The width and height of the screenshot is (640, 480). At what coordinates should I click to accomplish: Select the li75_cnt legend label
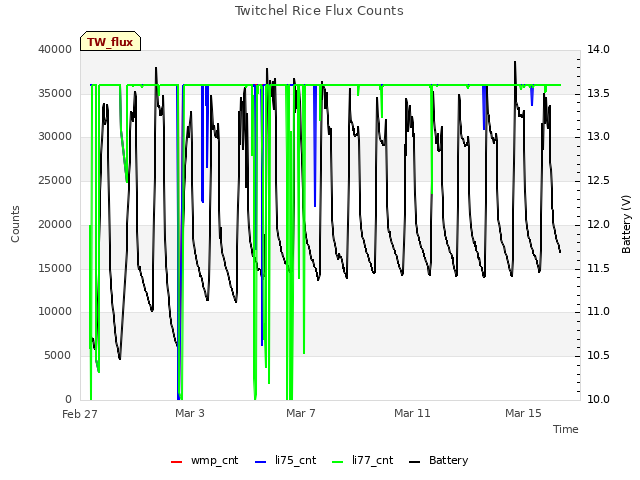(296, 460)
